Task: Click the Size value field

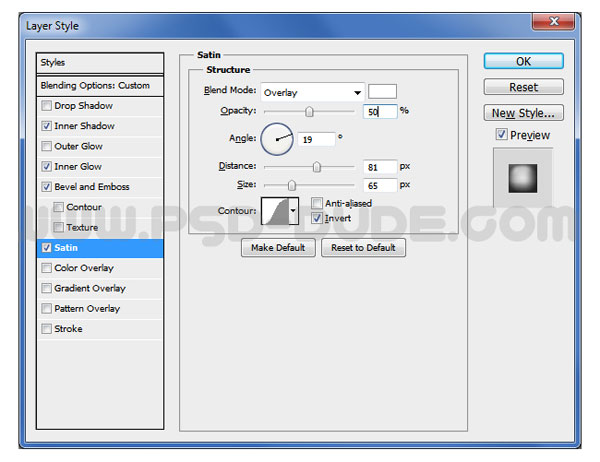Action: pyautogui.click(x=380, y=185)
